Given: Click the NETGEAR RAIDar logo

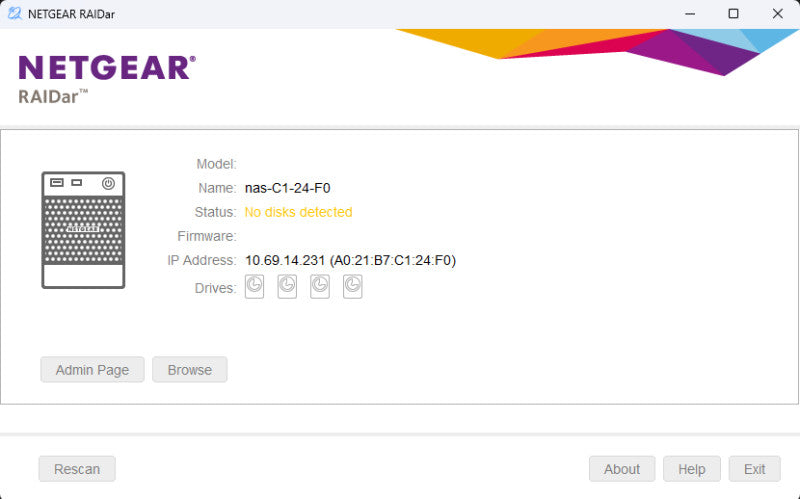Looking at the screenshot, I should pyautogui.click(x=107, y=79).
